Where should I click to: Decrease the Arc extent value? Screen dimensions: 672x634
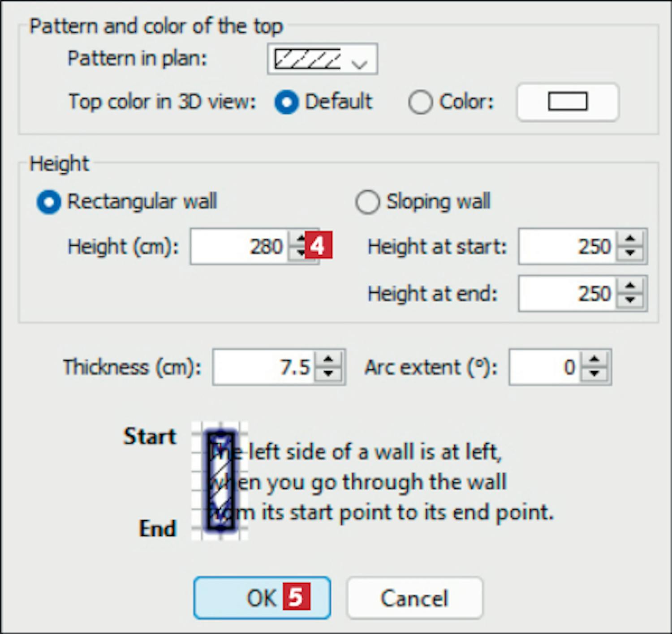(x=595, y=375)
